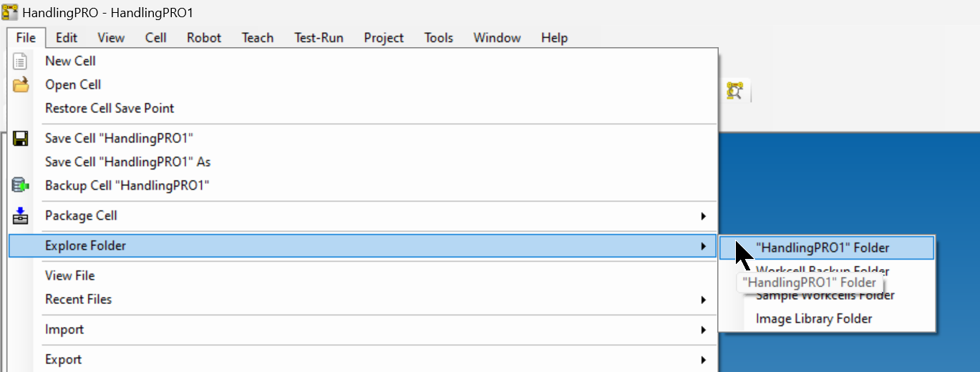Choose View File menu entry
This screenshot has height=372, width=980.
click(x=362, y=276)
